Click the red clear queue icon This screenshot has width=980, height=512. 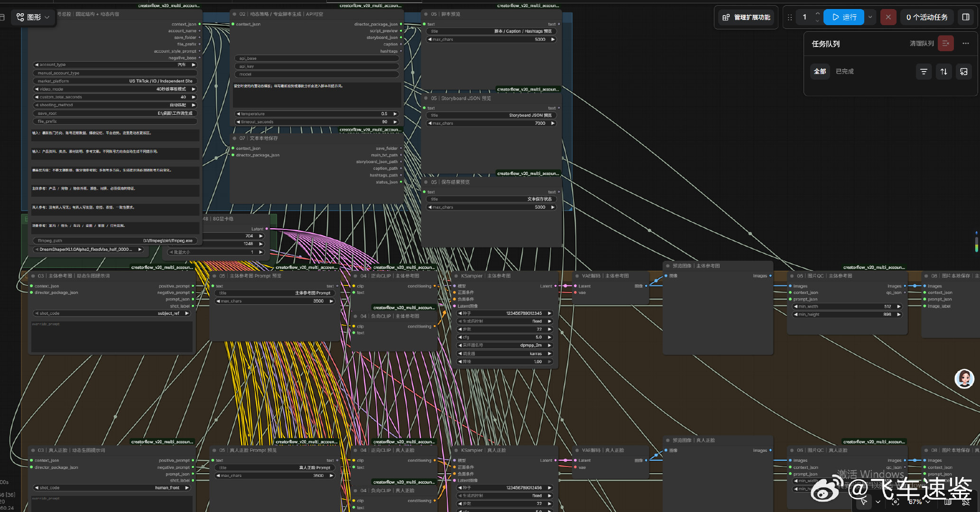pos(946,44)
